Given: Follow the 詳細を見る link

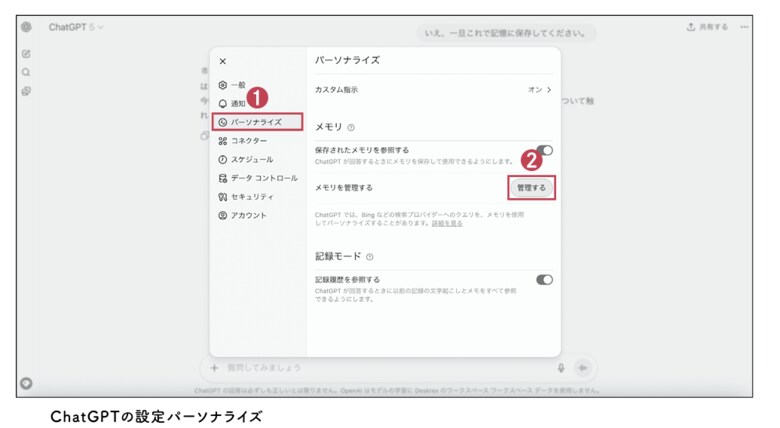Looking at the screenshot, I should tap(447, 223).
